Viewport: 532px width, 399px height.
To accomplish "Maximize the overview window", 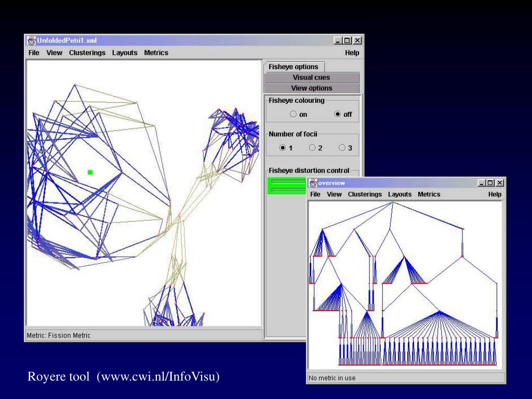I will tap(490, 183).
